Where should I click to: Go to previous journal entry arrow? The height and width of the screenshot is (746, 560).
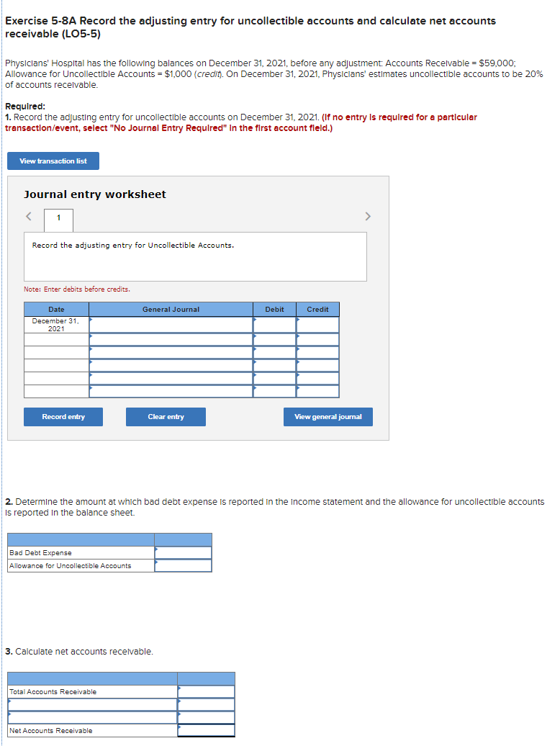(29, 217)
